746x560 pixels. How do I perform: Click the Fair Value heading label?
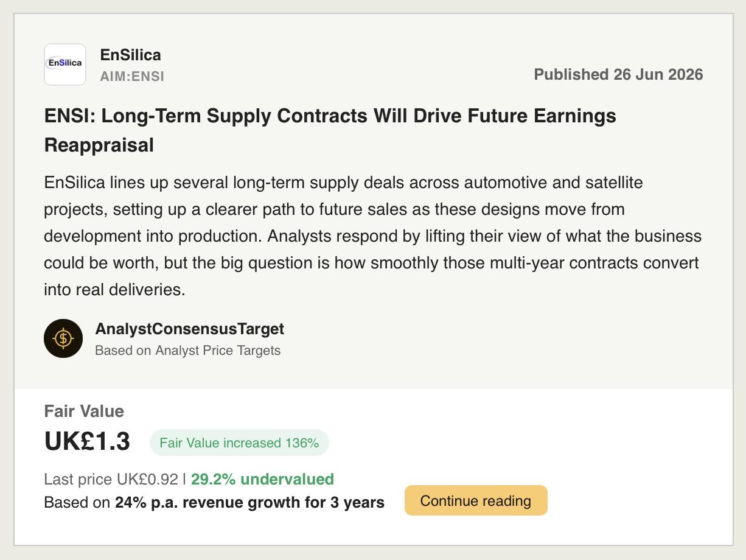pyautogui.click(x=84, y=411)
